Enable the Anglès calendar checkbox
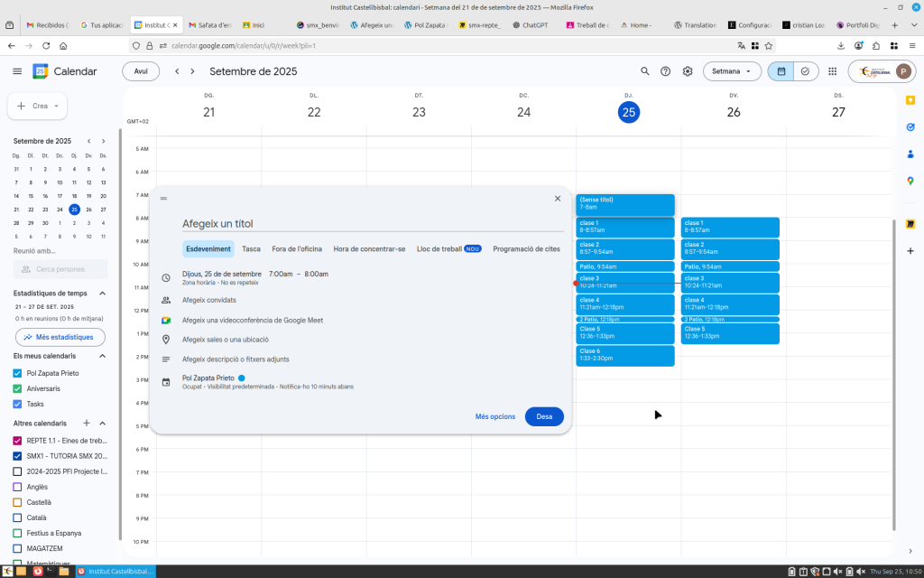The height and width of the screenshot is (578, 924). click(17, 487)
